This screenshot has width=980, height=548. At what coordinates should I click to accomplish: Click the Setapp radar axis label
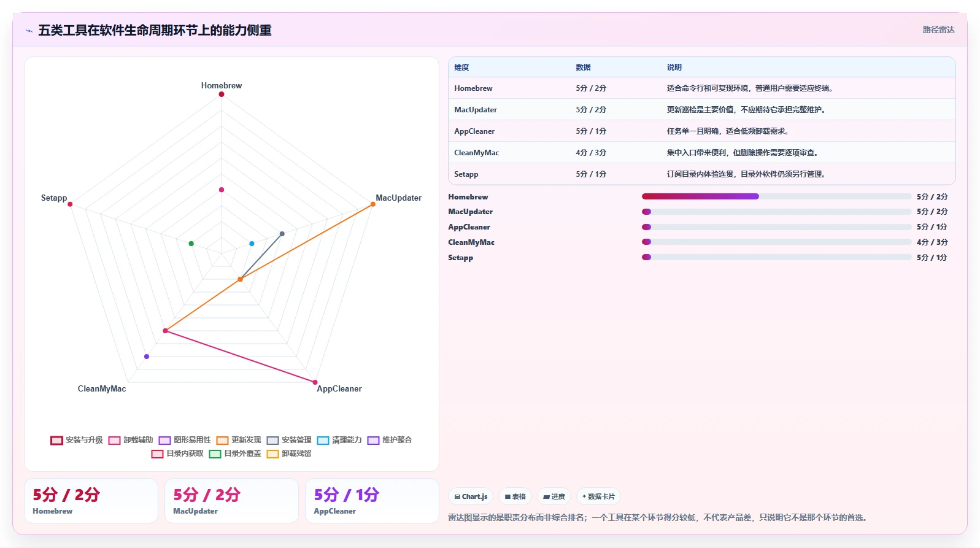54,198
